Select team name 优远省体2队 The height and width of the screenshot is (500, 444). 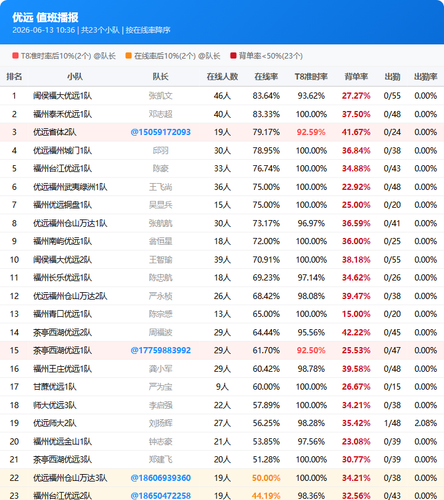(x=55, y=132)
